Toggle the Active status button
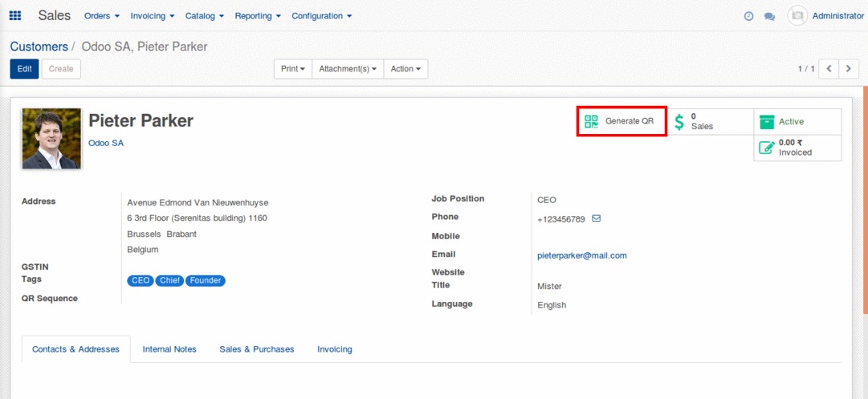 [797, 122]
